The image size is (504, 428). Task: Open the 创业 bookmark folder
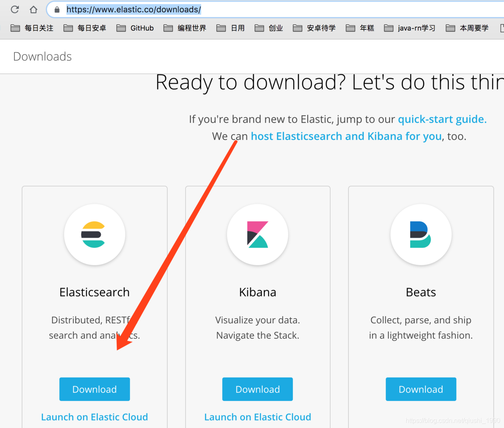pos(269,28)
